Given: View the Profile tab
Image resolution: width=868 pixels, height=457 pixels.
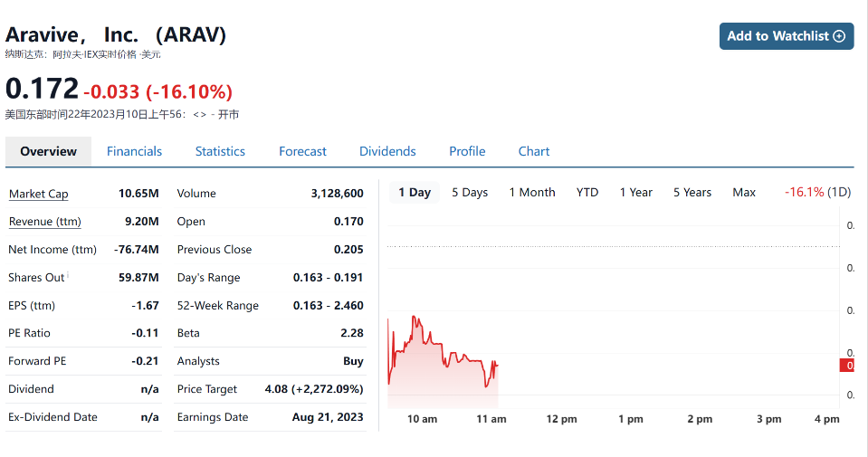Looking at the screenshot, I should click(x=467, y=151).
